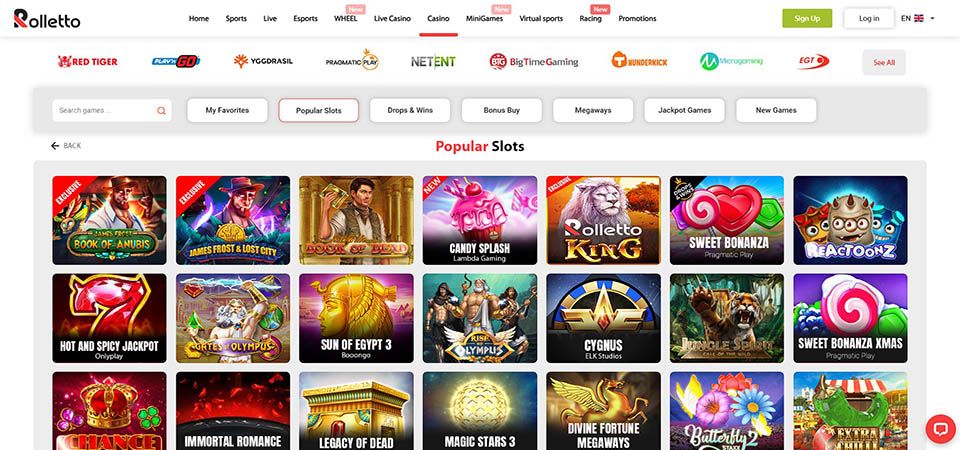The width and height of the screenshot is (960, 450).
Task: Choose the Yggdrasil provider logo
Action: [263, 61]
